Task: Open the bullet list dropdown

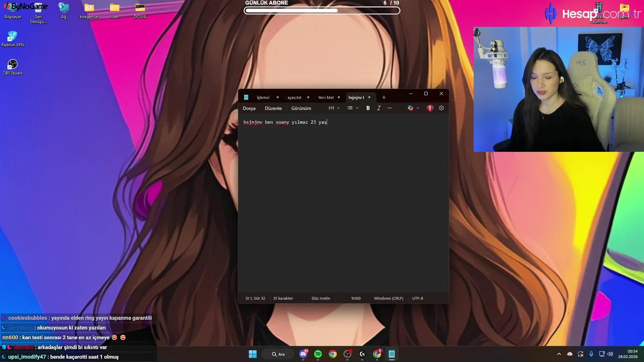Action: point(353,108)
